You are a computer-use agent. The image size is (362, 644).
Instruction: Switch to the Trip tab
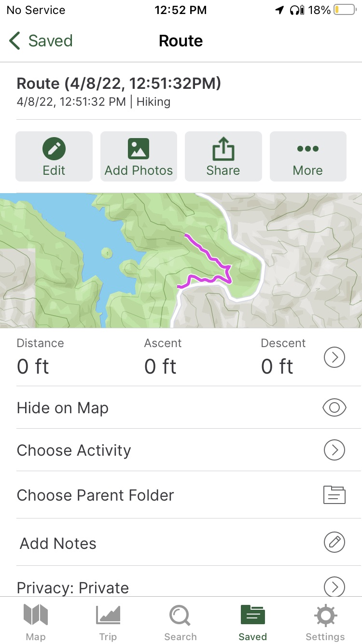(x=108, y=622)
